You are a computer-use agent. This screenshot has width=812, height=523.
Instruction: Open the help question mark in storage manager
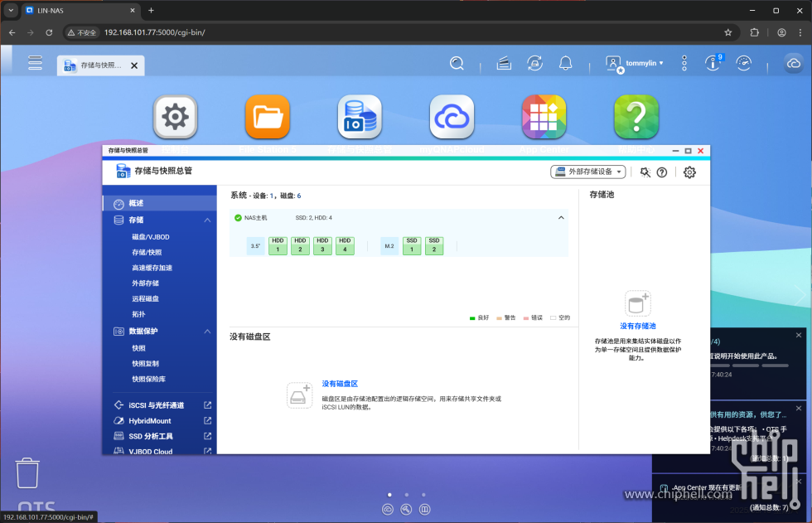tap(662, 172)
